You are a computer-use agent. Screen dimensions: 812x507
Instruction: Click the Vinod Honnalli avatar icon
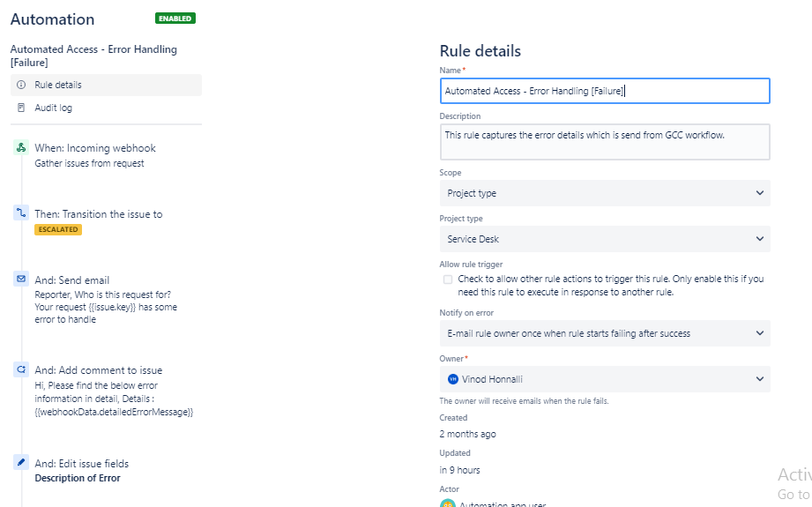[452, 379]
